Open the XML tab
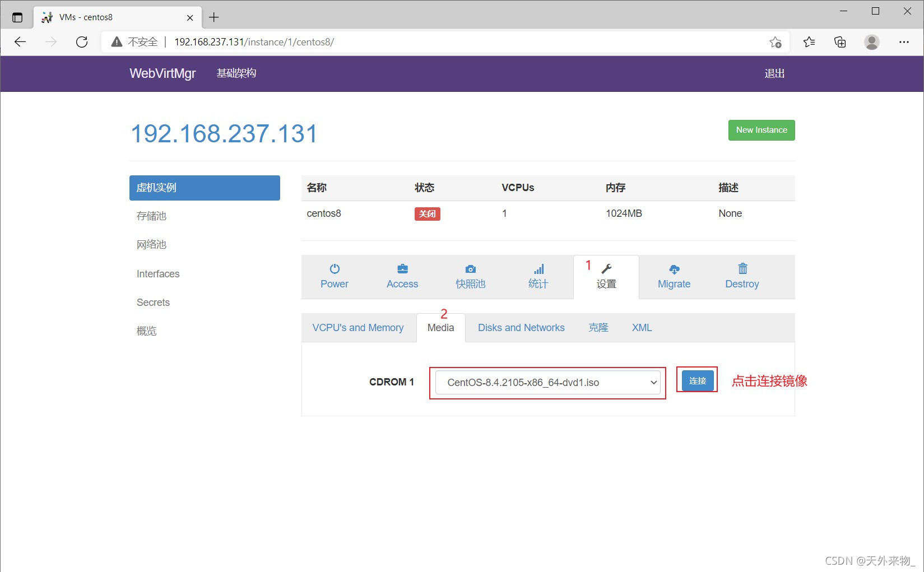This screenshot has height=572, width=924. (642, 328)
